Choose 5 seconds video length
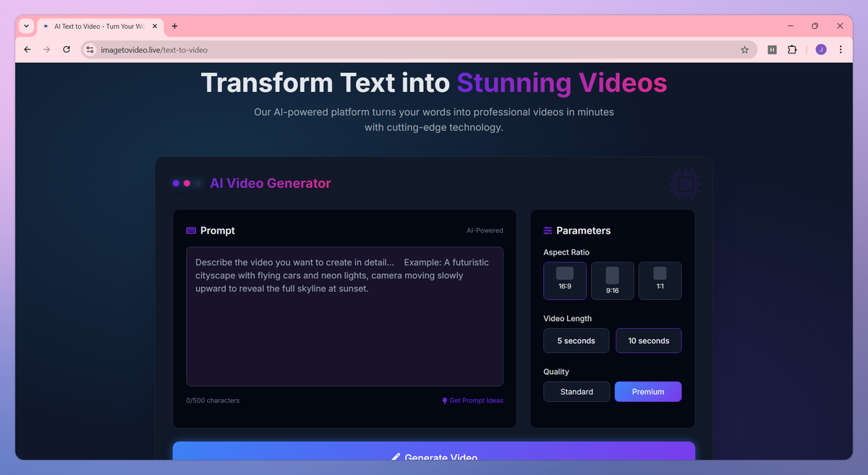Screen dimensions: 868x475 tap(576, 341)
